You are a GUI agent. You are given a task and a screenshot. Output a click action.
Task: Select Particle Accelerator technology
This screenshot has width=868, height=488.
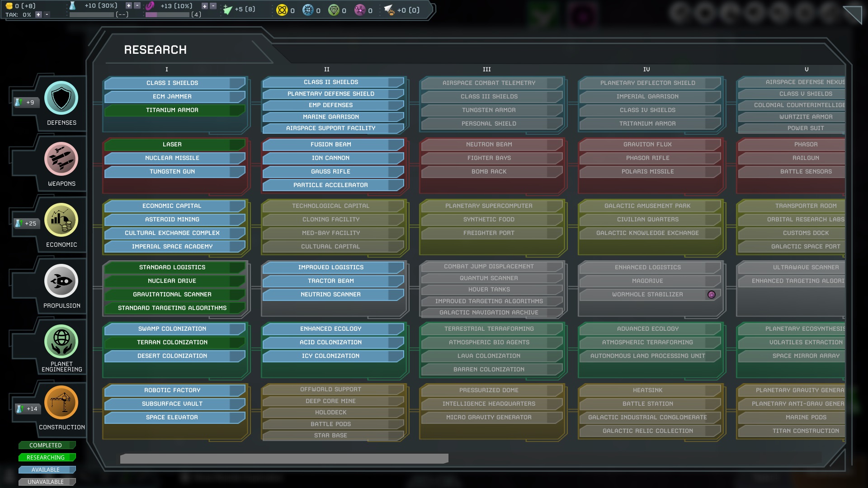coord(333,185)
